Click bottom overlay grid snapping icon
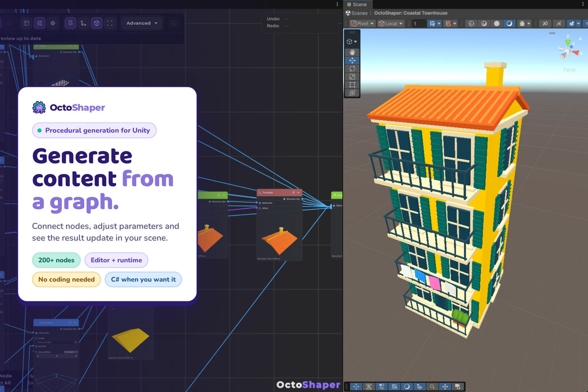Image resolution: width=588 pixels, height=392 pixels. pos(394,387)
